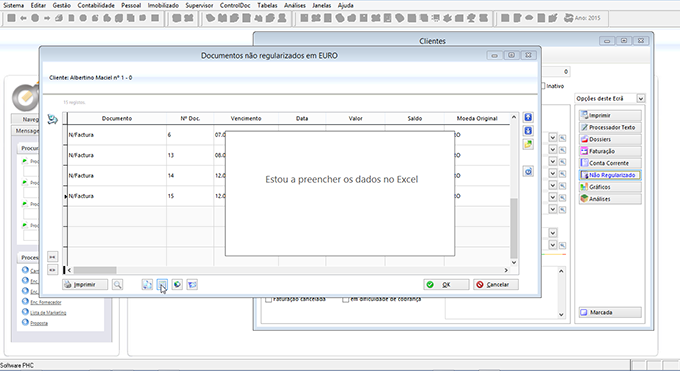The width and height of the screenshot is (680, 371).
Task: Click the yellow folder icon right of the grid
Action: point(528,144)
